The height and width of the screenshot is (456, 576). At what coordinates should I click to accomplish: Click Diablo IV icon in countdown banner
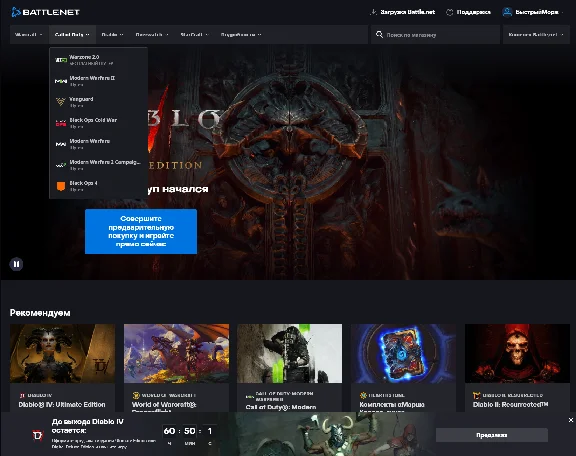[38, 435]
